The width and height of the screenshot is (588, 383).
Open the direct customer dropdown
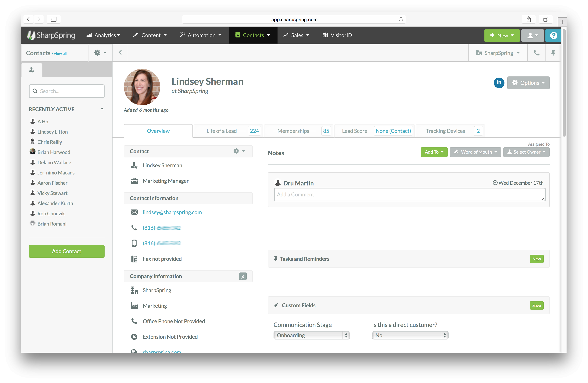click(410, 335)
